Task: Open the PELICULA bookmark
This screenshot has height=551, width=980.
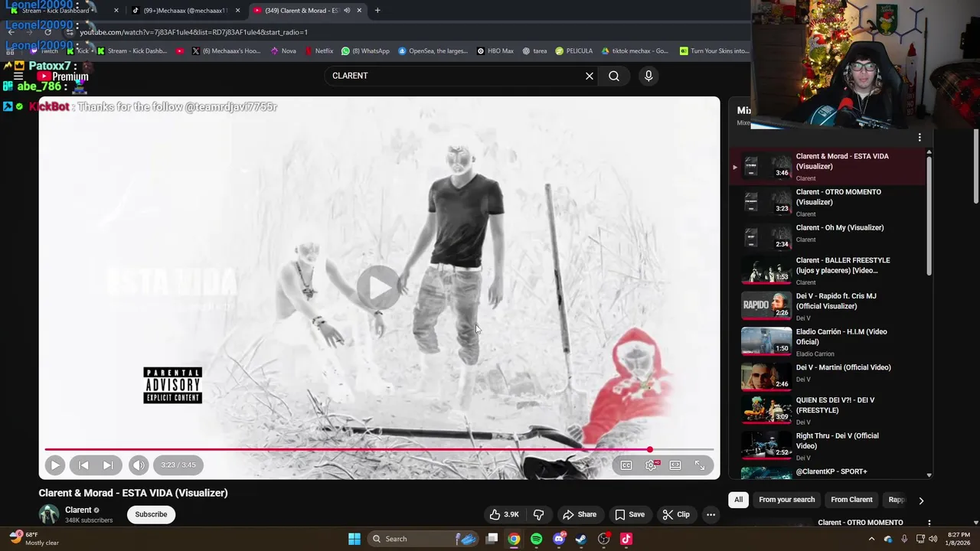Action: pos(574,51)
